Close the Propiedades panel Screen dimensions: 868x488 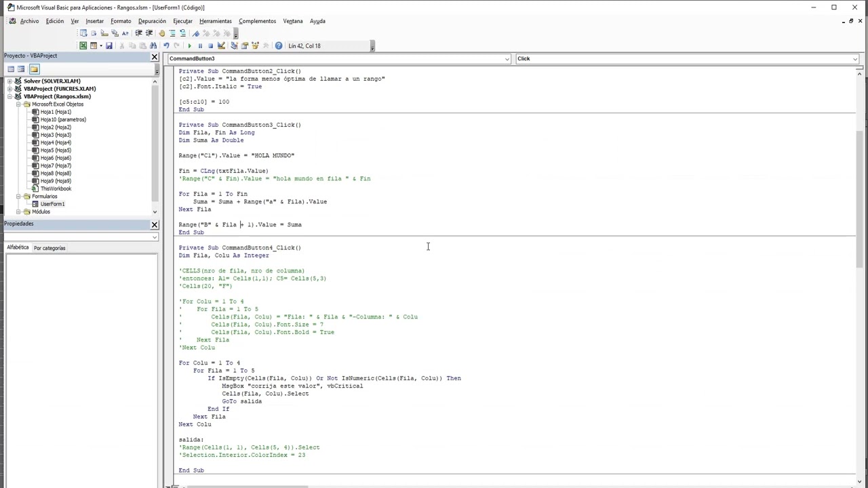tap(154, 224)
